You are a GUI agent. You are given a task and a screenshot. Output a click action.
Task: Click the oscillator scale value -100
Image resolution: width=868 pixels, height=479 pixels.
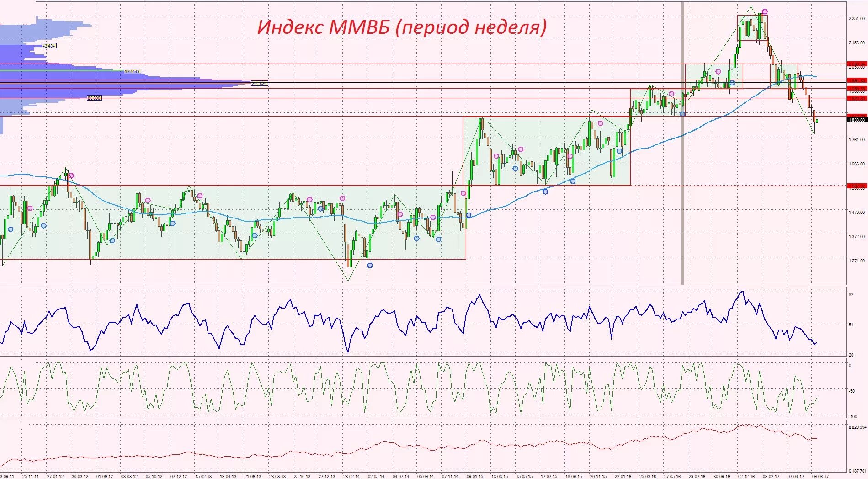(853, 416)
